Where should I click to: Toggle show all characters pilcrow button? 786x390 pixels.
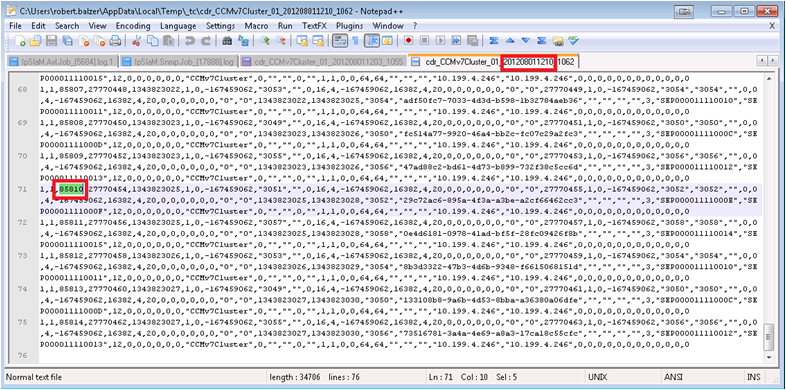[355, 41]
